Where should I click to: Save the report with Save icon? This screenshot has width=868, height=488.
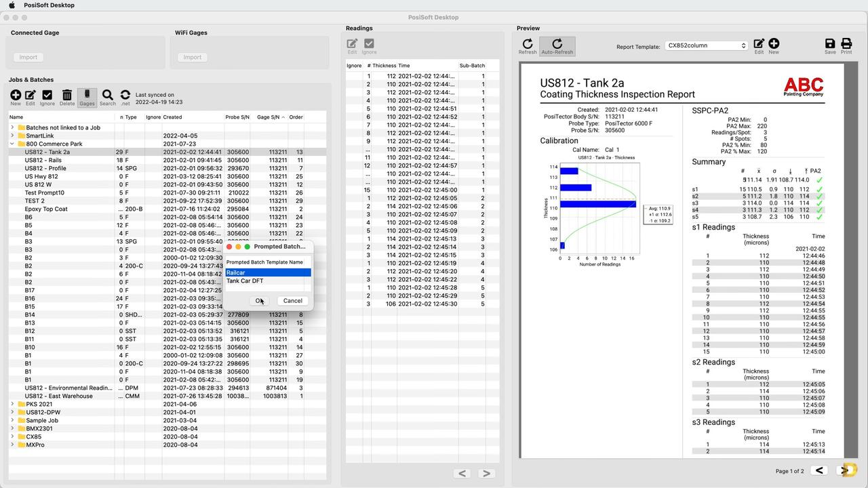(830, 46)
